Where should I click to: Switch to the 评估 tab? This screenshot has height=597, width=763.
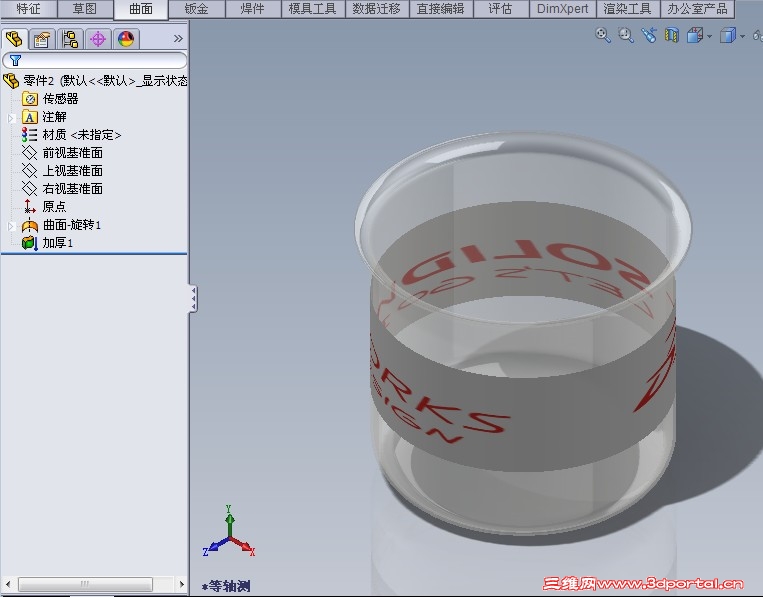500,9
